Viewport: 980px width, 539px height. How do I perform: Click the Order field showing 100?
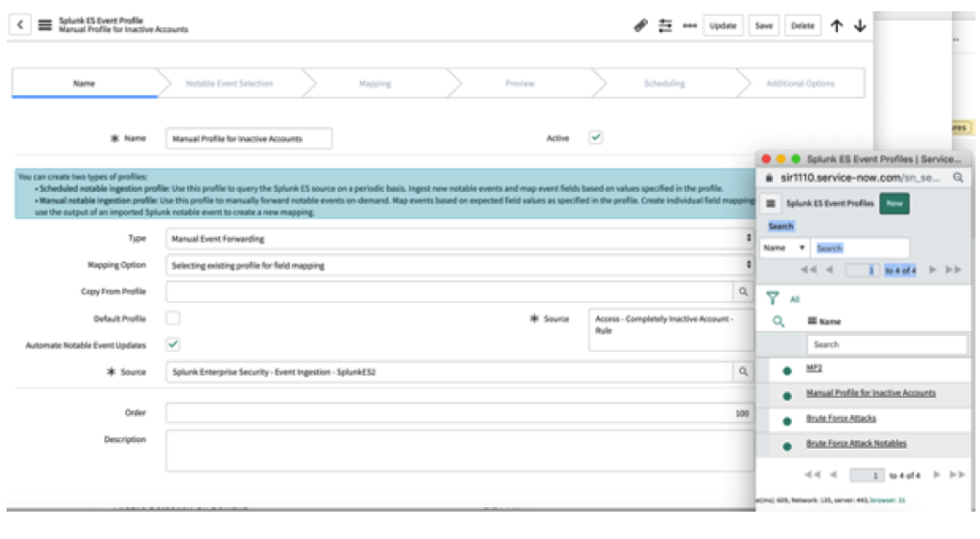(460, 413)
